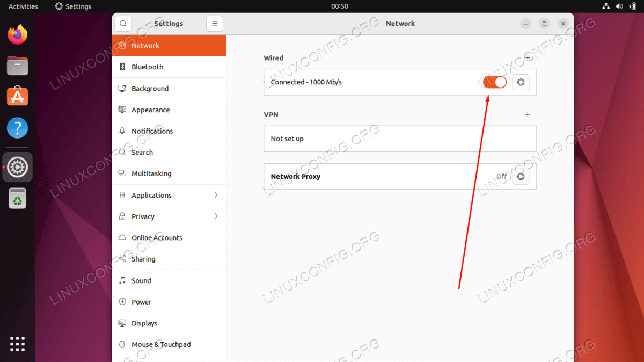Click the Privacy lock icon
Viewport: 644px width, 362px height.
tap(122, 216)
